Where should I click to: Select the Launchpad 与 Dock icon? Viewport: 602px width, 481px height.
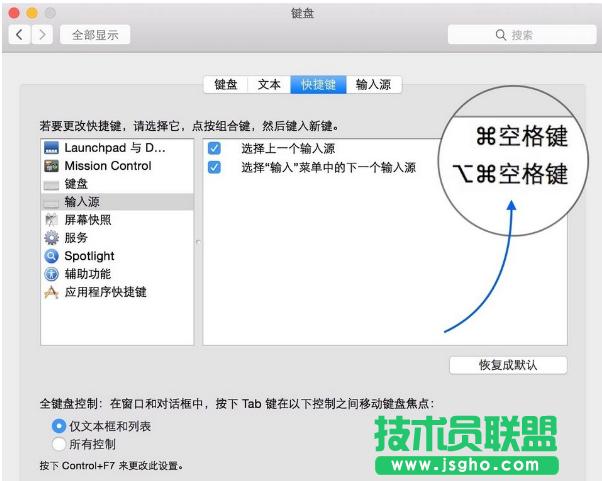(x=52, y=148)
